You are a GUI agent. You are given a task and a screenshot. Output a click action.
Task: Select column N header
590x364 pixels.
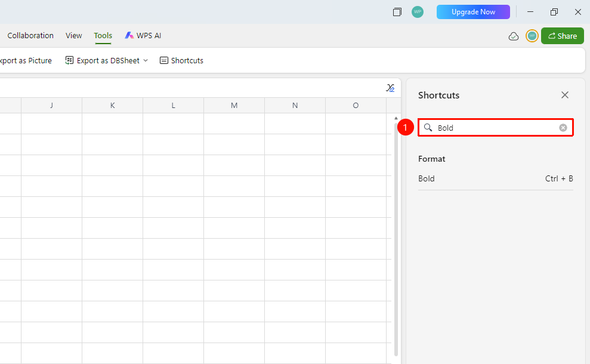coord(295,106)
